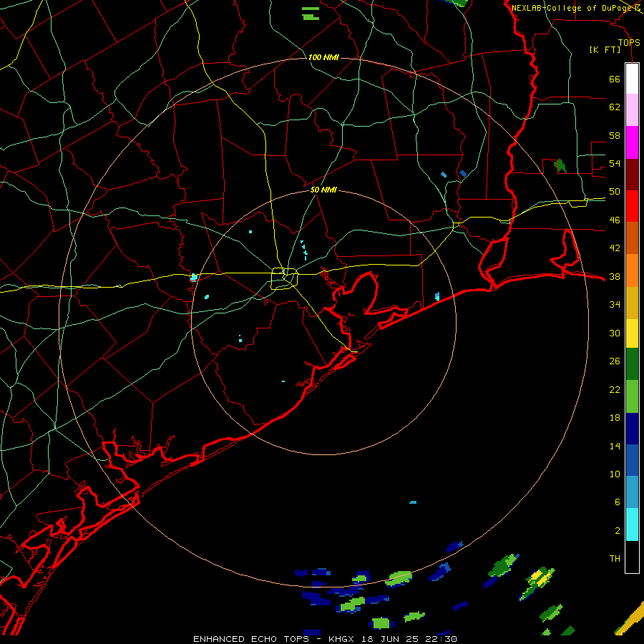The width and height of the screenshot is (644, 644).
Task: Click the '30' scale value
Action: click(x=615, y=333)
